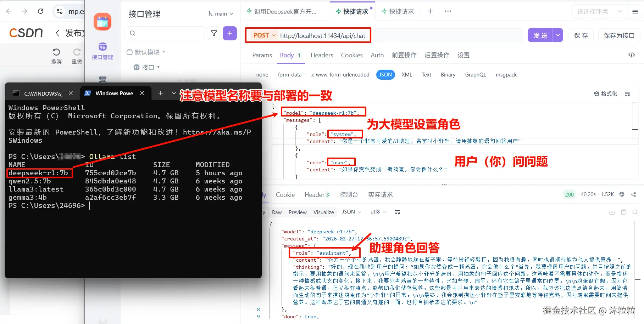The height and width of the screenshot is (324, 644).
Task: Select the msgpack body type
Action: tap(506, 75)
